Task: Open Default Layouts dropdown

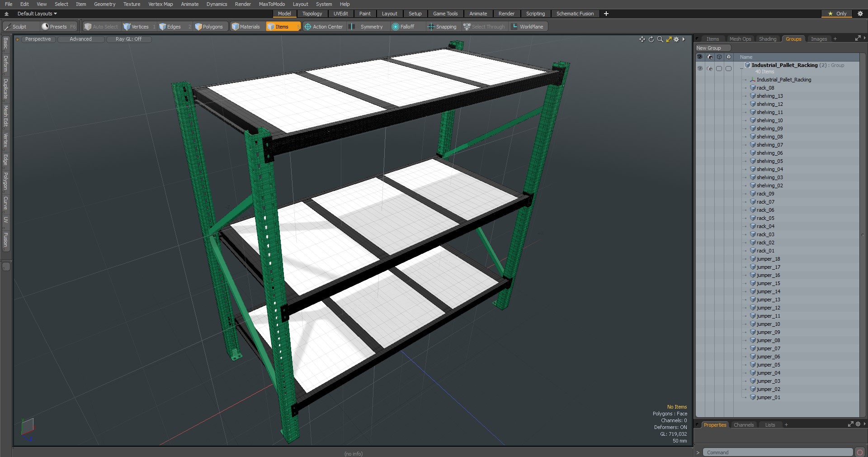Action: pyautogui.click(x=37, y=14)
